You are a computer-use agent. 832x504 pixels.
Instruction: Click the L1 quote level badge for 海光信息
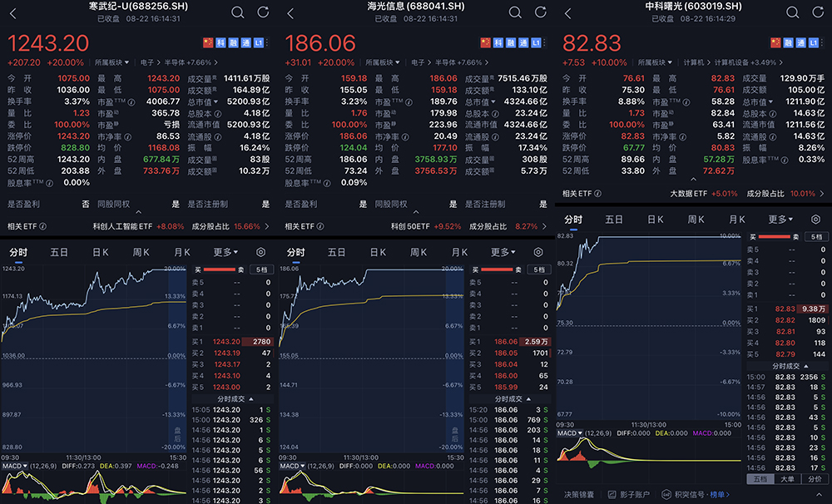point(535,41)
